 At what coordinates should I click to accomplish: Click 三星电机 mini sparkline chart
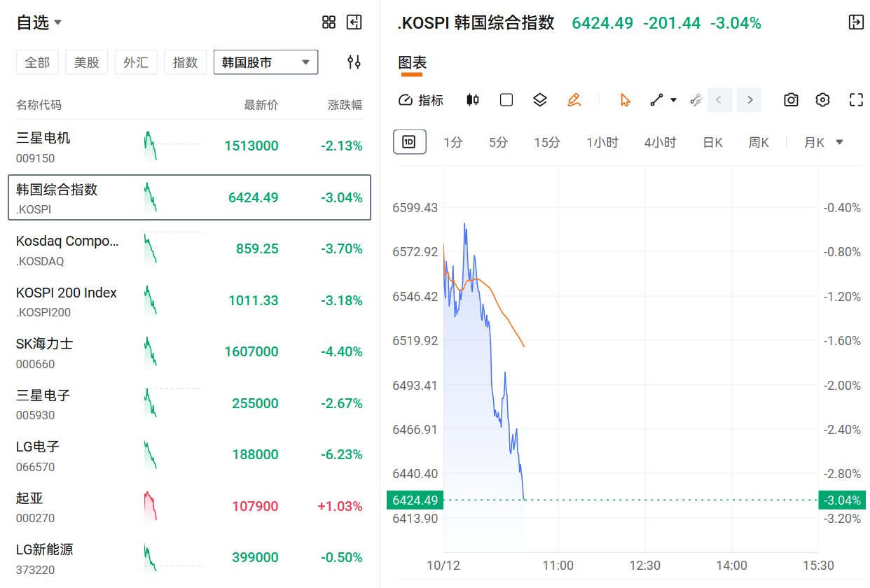tap(173, 146)
